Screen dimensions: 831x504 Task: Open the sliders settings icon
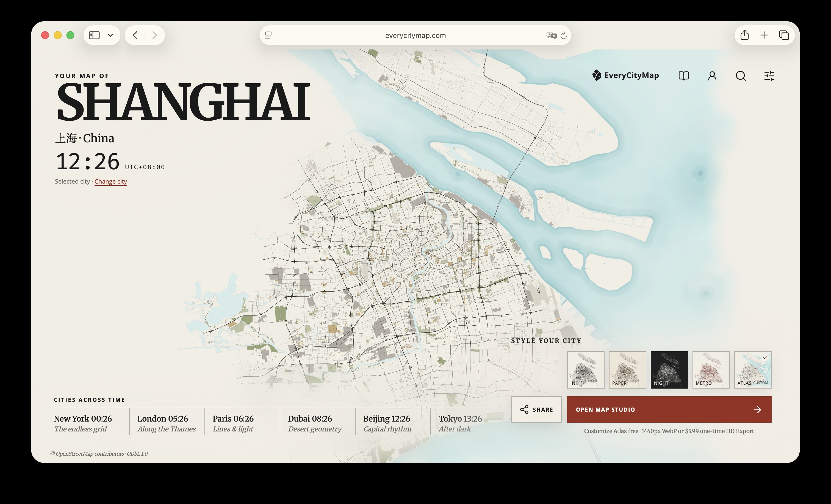[769, 76]
